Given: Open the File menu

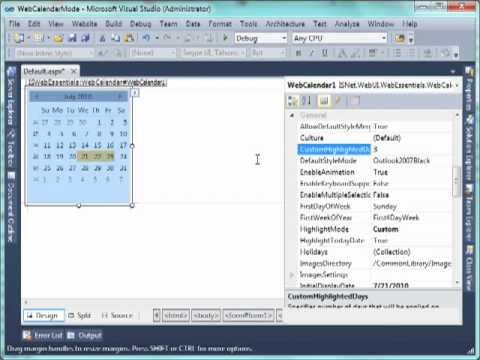Looking at the screenshot, I should [14, 24].
